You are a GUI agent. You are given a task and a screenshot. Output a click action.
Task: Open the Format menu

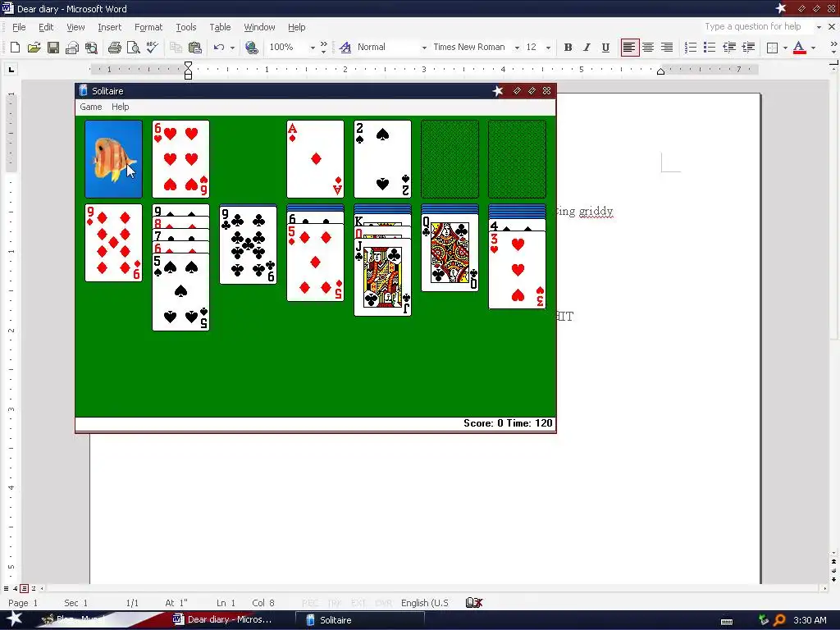[148, 27]
